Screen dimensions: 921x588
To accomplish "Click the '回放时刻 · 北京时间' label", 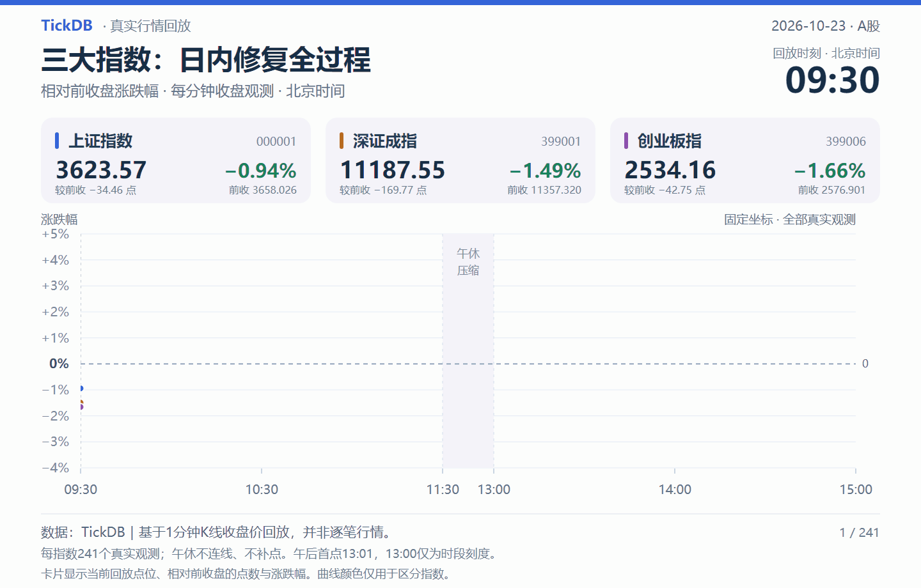I will pyautogui.click(x=826, y=53).
